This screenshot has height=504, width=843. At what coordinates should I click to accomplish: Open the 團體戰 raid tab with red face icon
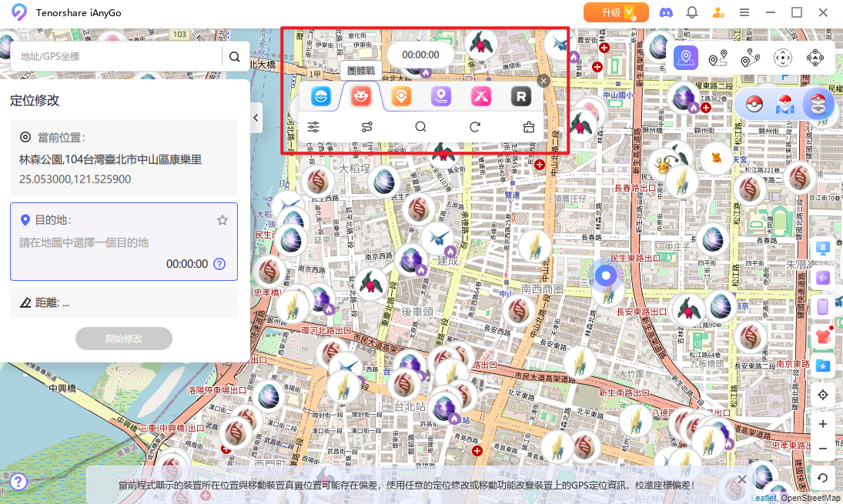coord(361,97)
